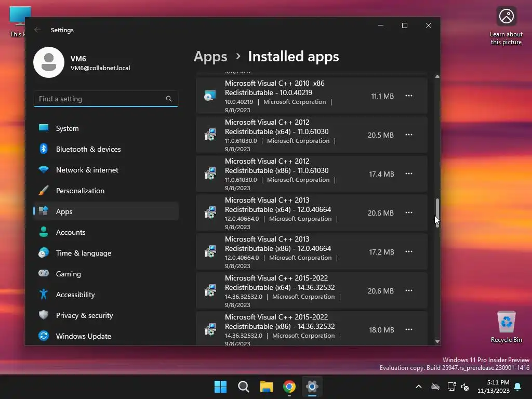Open Personalization paintbrush icon
Image resolution: width=532 pixels, height=399 pixels.
tap(44, 190)
